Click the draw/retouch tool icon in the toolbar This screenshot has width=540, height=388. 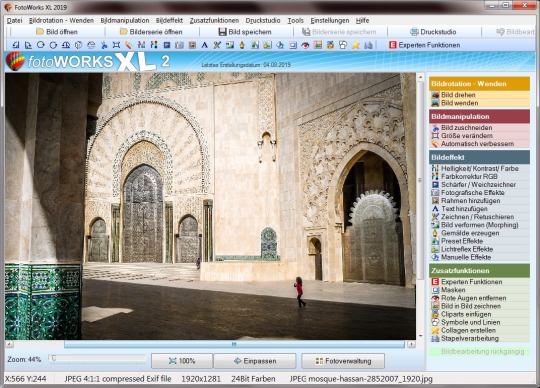click(217, 45)
